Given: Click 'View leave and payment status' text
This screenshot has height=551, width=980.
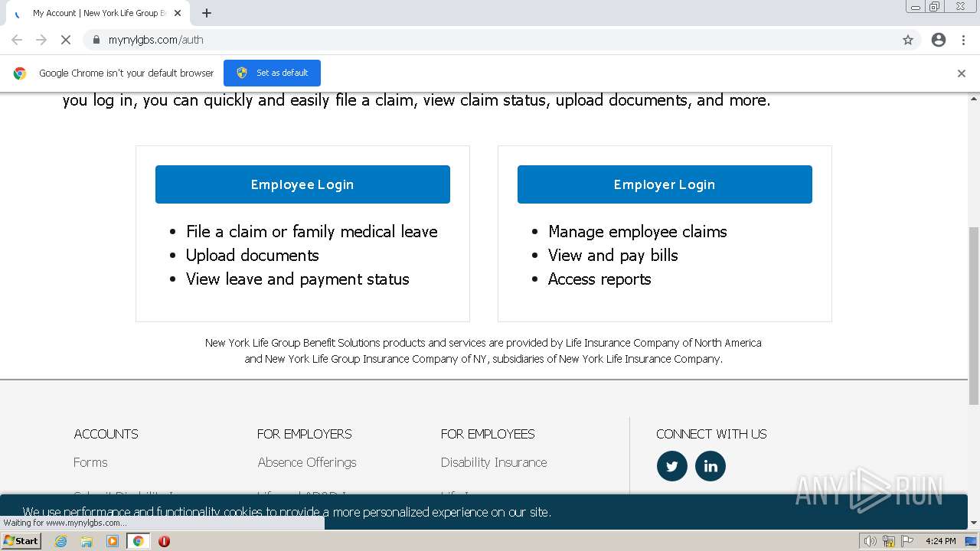Looking at the screenshot, I should [x=298, y=279].
